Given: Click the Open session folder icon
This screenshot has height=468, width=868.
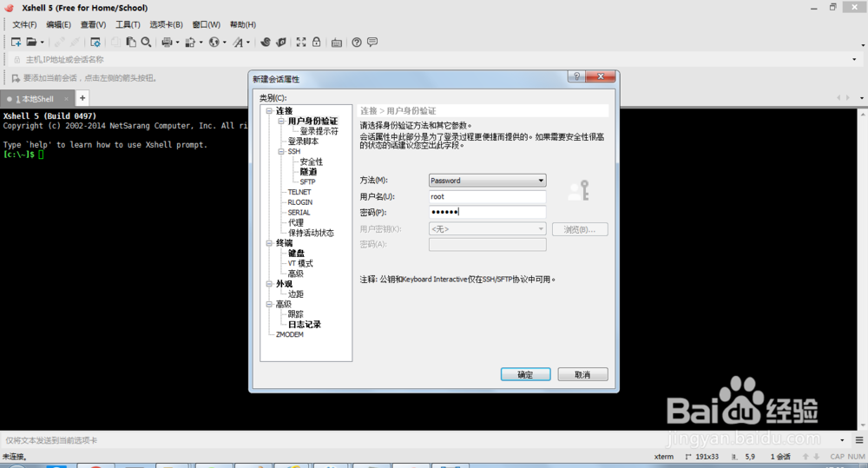Looking at the screenshot, I should coord(31,42).
